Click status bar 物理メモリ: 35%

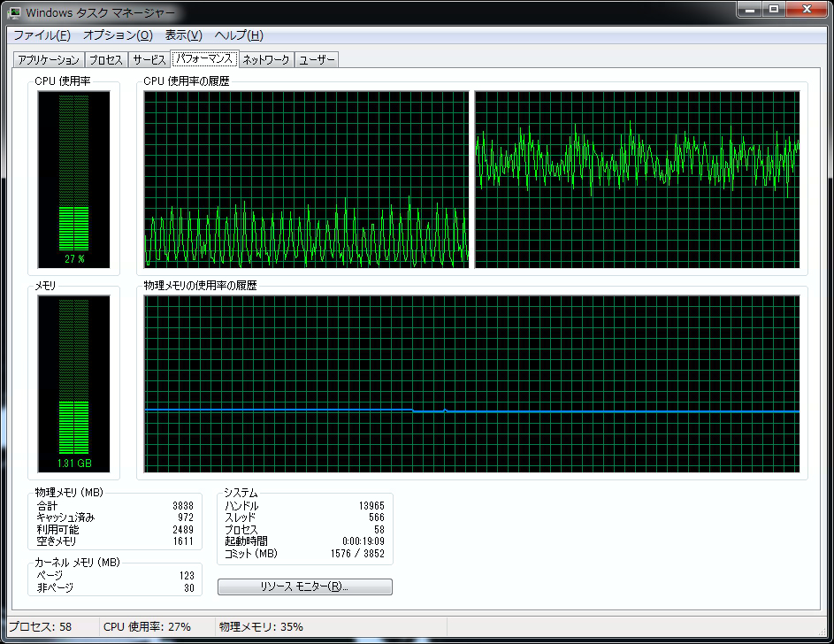[x=261, y=627]
